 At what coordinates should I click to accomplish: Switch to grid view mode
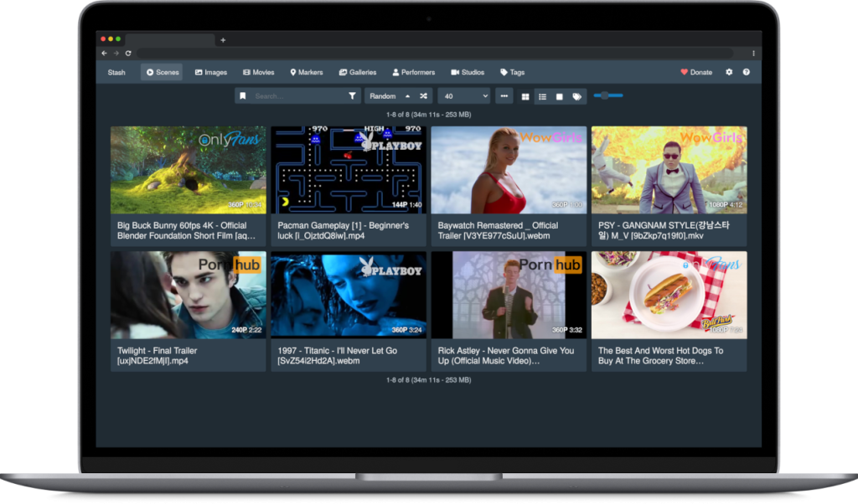click(525, 96)
